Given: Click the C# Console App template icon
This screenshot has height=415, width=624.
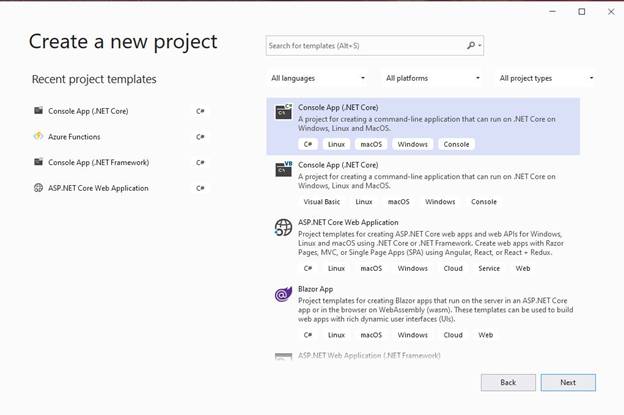Looking at the screenshot, I should click(x=283, y=112).
